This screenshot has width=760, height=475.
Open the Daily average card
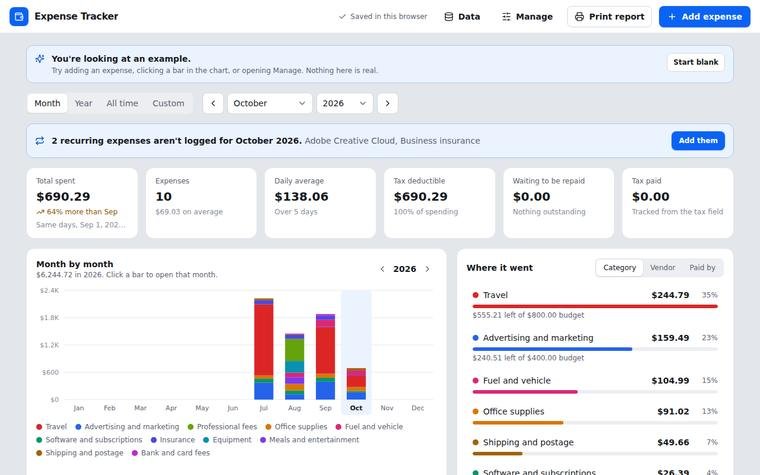[x=320, y=203]
